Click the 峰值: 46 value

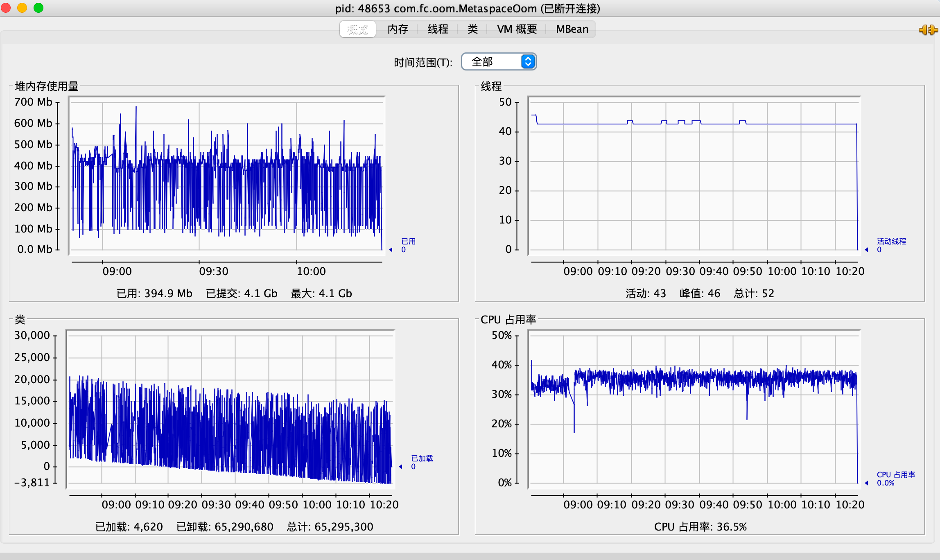point(700,294)
